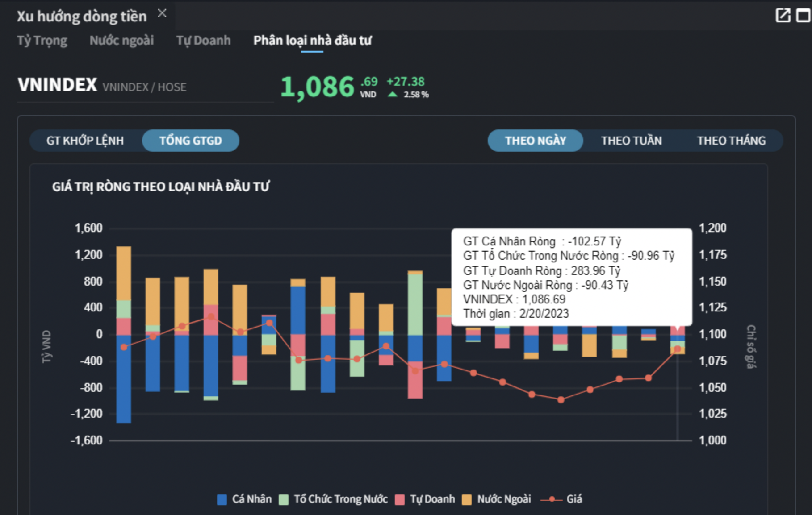Select the Tự Doanh tab
812x515 pixels.
point(203,41)
